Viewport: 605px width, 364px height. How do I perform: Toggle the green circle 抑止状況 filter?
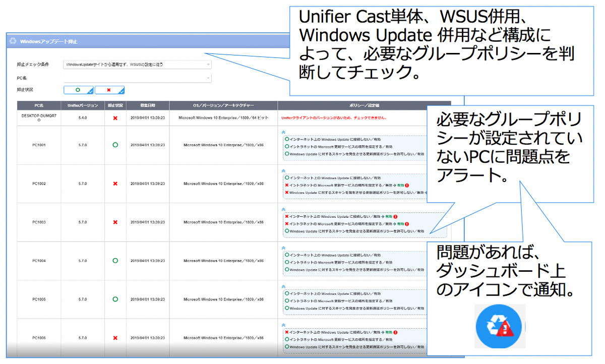79,90
